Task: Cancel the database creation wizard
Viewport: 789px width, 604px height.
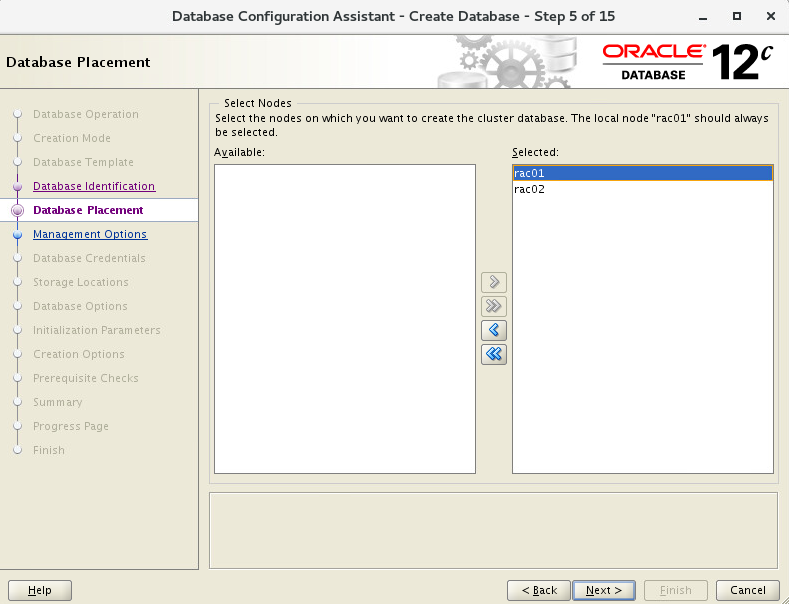Action: coord(748,590)
